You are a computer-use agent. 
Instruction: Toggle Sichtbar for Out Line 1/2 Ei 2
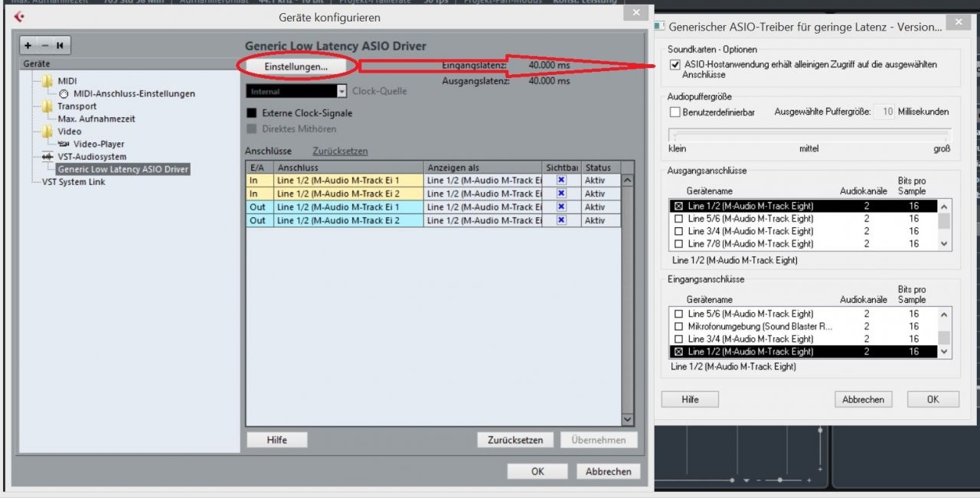561,220
